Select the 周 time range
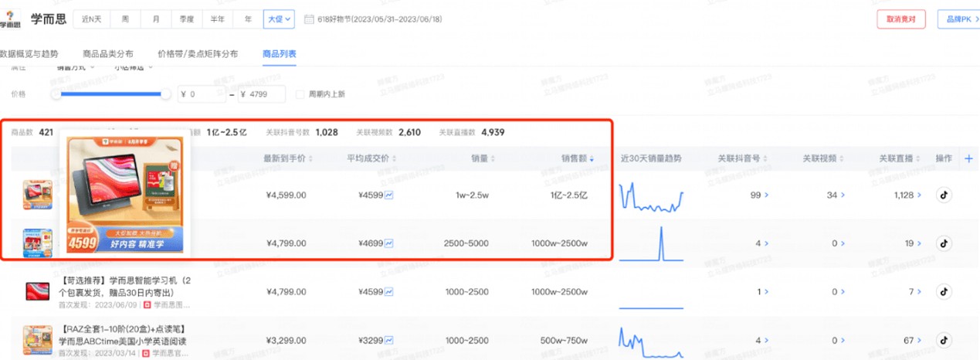The height and width of the screenshot is (360, 980). tap(127, 19)
